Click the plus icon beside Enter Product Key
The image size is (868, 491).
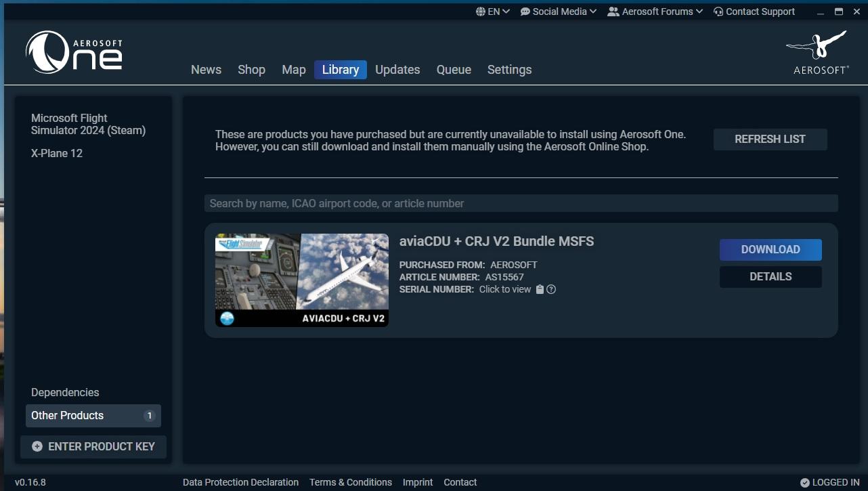coord(37,446)
